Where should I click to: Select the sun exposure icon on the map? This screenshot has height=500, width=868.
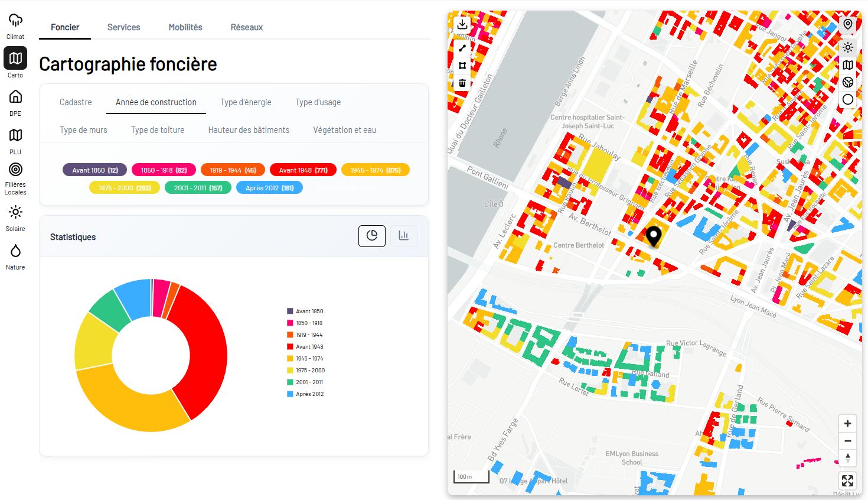847,47
